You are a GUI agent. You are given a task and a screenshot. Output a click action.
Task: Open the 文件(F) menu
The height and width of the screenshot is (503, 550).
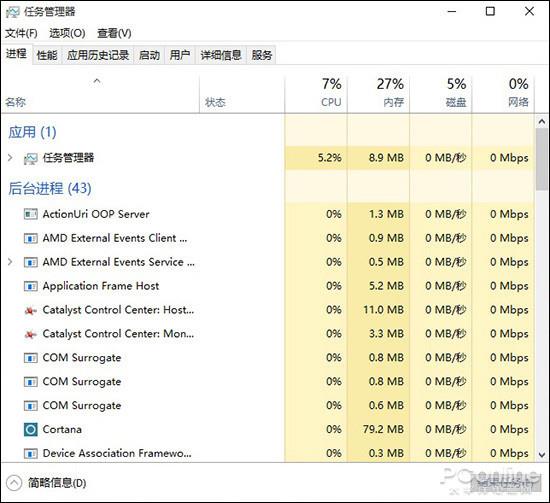[x=21, y=33]
